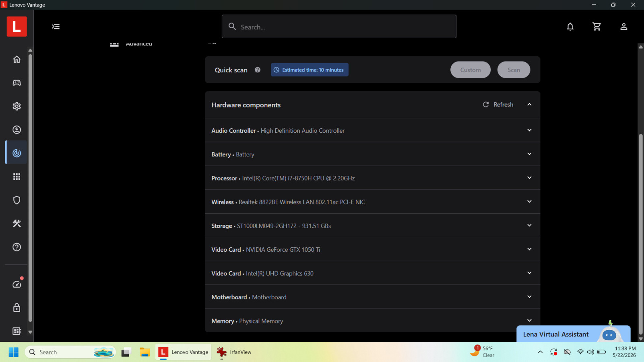This screenshot has height=362, width=644.
Task: Open the padlock icon in sidebar
Action: pyautogui.click(x=17, y=308)
